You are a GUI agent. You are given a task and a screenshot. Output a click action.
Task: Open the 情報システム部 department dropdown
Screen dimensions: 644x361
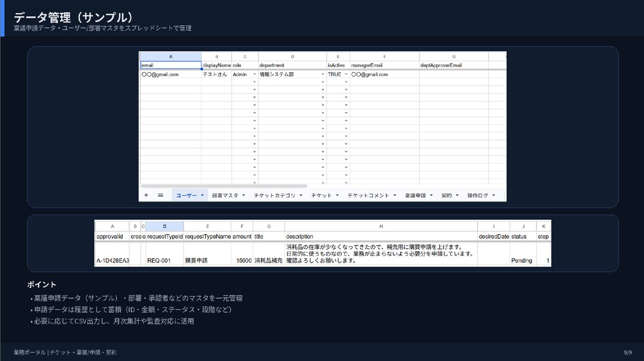323,75
